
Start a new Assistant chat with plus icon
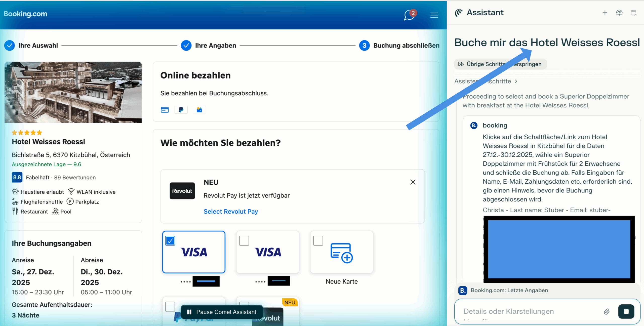click(x=605, y=13)
